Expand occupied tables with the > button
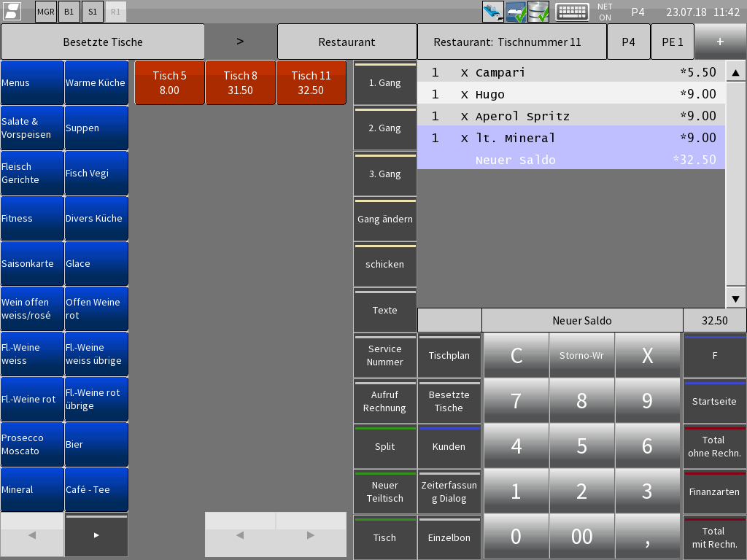Viewport: 747px width, 560px height. point(240,42)
